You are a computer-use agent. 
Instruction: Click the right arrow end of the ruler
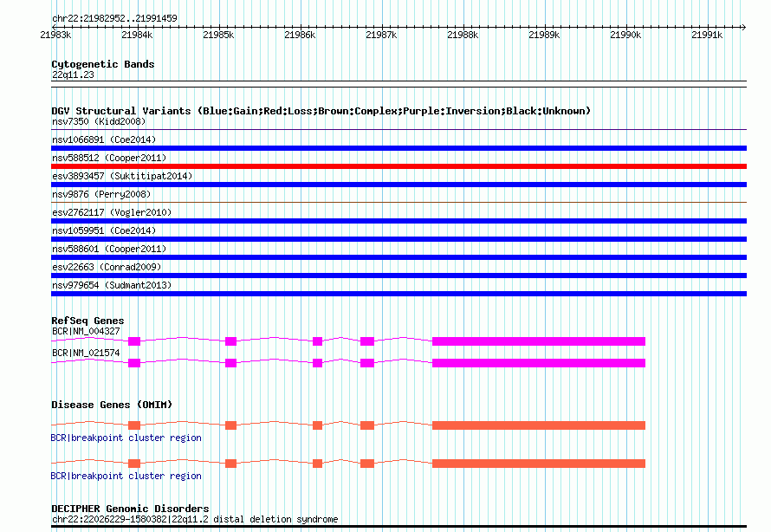(743, 27)
